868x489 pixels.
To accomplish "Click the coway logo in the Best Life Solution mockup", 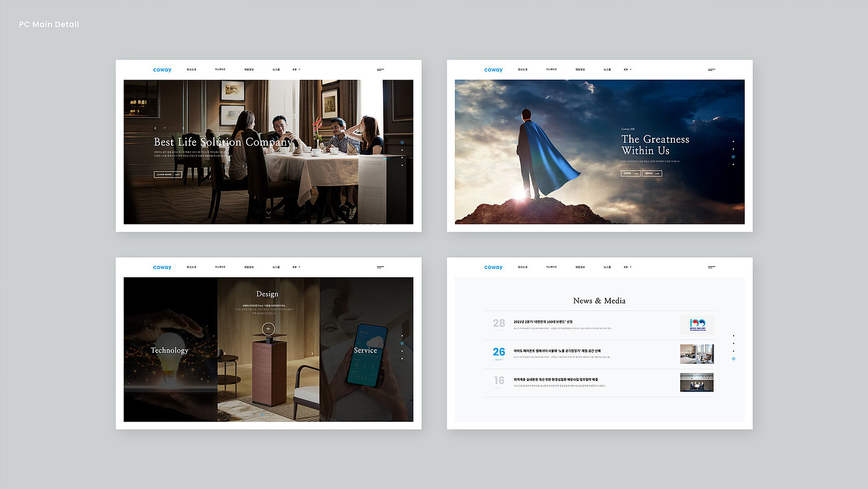I will point(162,70).
